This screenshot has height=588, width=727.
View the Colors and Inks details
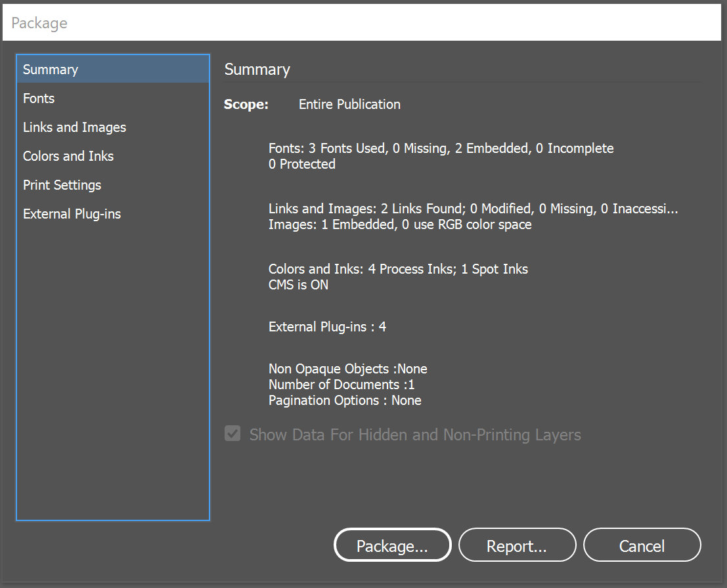(68, 156)
